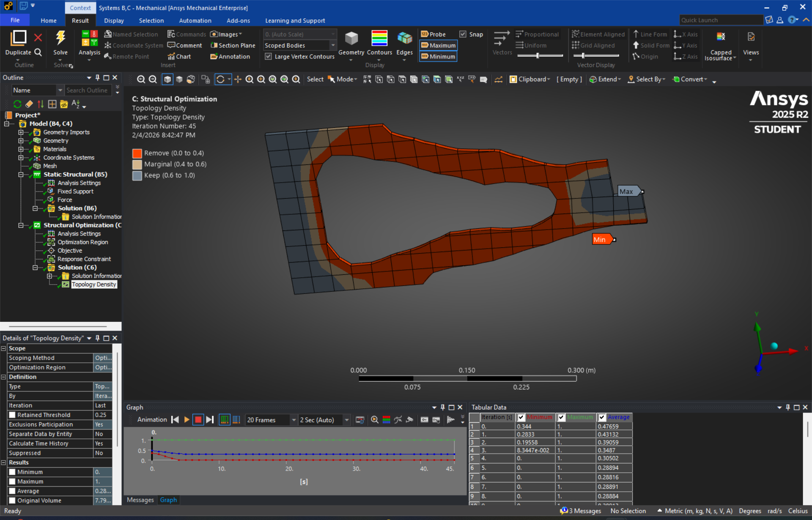Switch to the Display ribbon tab
Screen dimensions: 812x520
113,20
